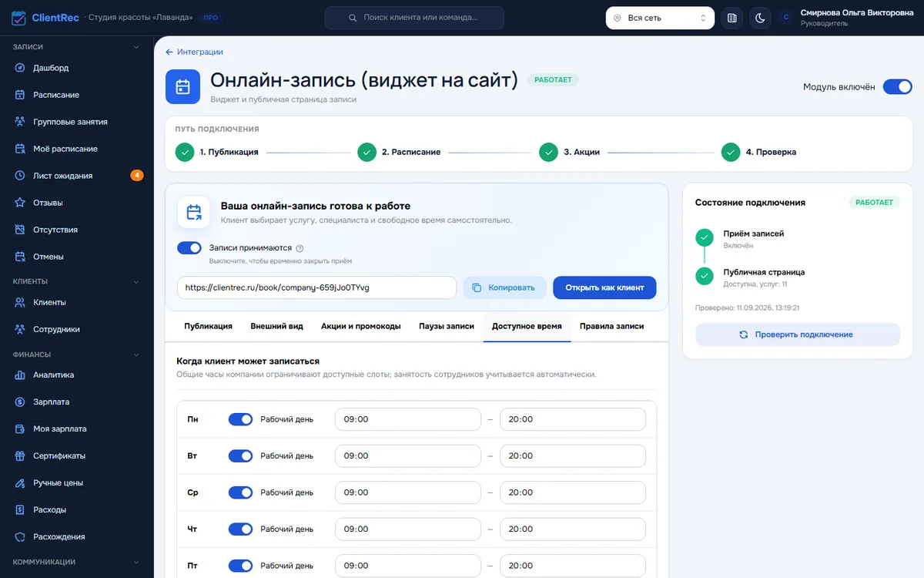This screenshot has width=924, height=578.
Task: Open Групповые занятия via its sidebar icon
Action: (x=20, y=122)
